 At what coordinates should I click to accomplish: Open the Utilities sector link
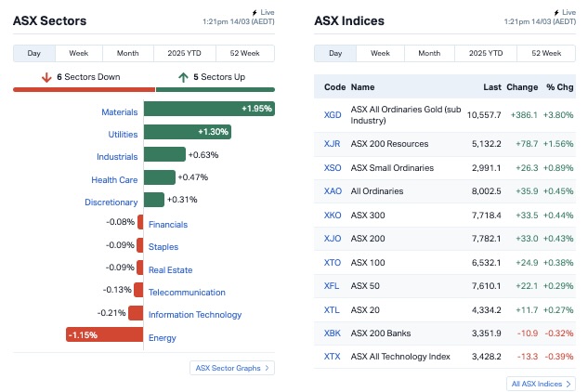click(x=123, y=135)
